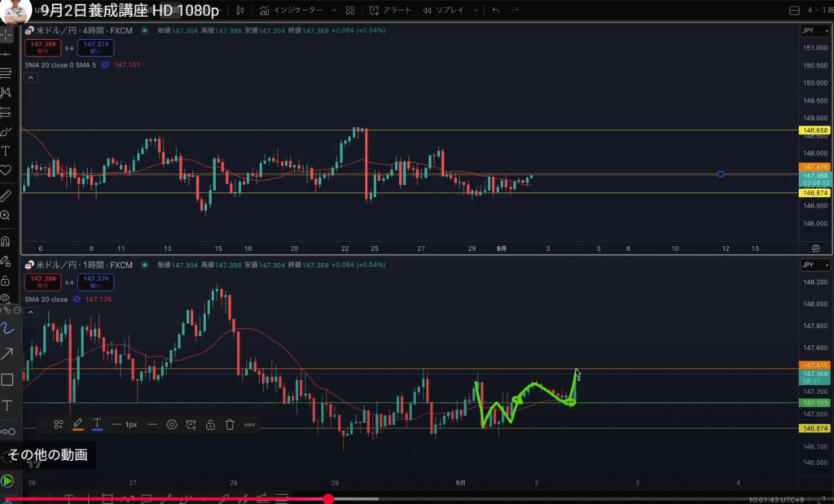Click the channel avatar thumbnail

[15, 11]
